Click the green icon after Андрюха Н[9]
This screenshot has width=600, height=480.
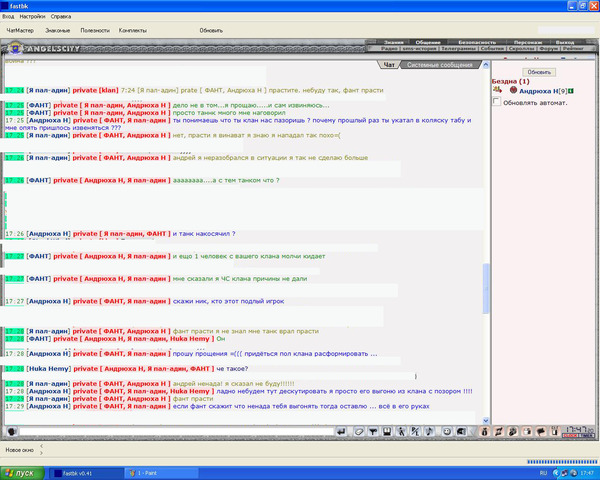pos(571,91)
